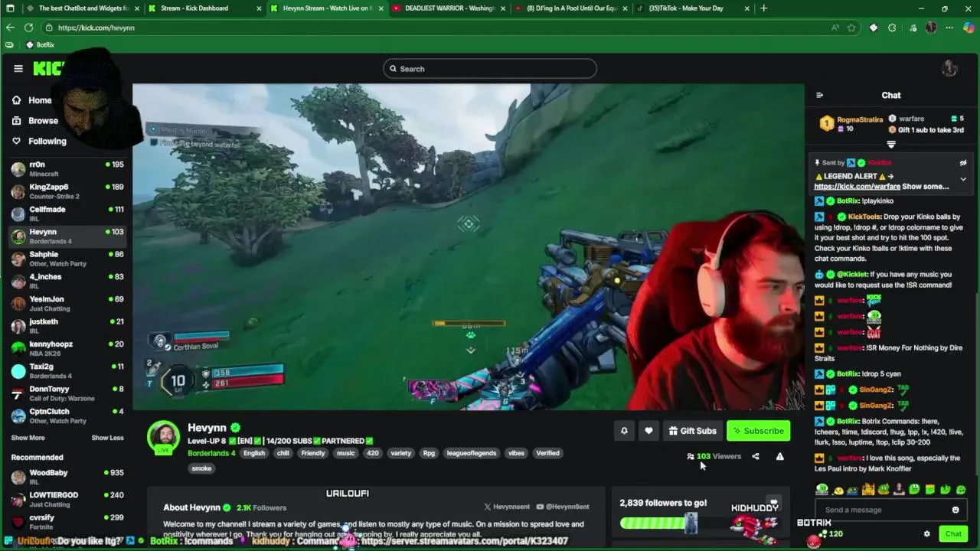Image resolution: width=980 pixels, height=551 pixels.
Task: Open the browser three-dots menu
Action: [x=949, y=28]
